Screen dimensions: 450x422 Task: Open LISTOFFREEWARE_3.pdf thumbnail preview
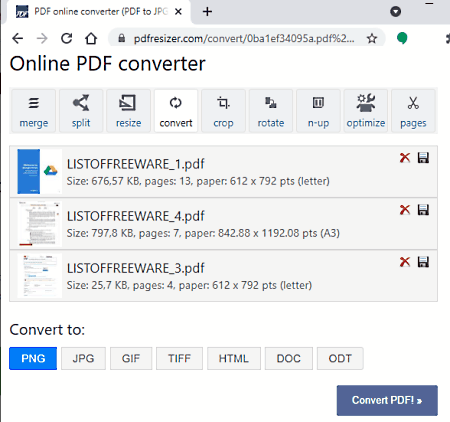tap(40, 275)
